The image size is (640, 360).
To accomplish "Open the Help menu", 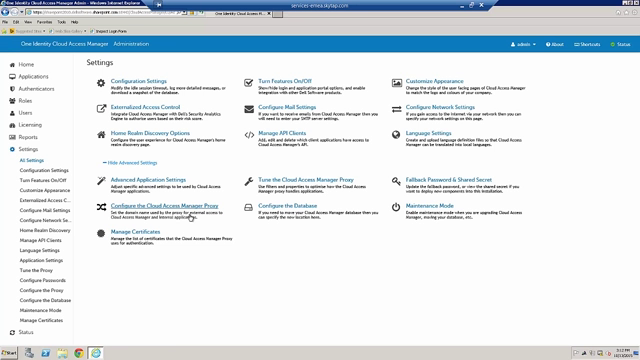I will pos(74,22).
